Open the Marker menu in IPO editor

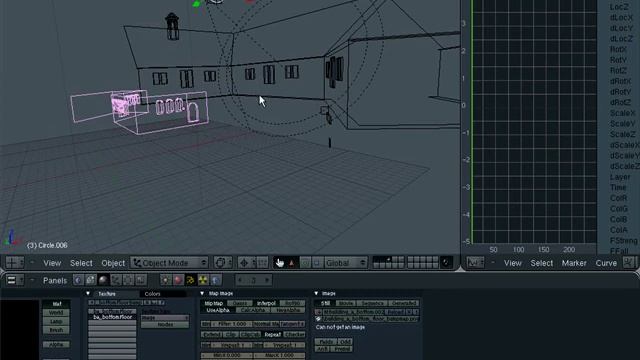click(574, 263)
